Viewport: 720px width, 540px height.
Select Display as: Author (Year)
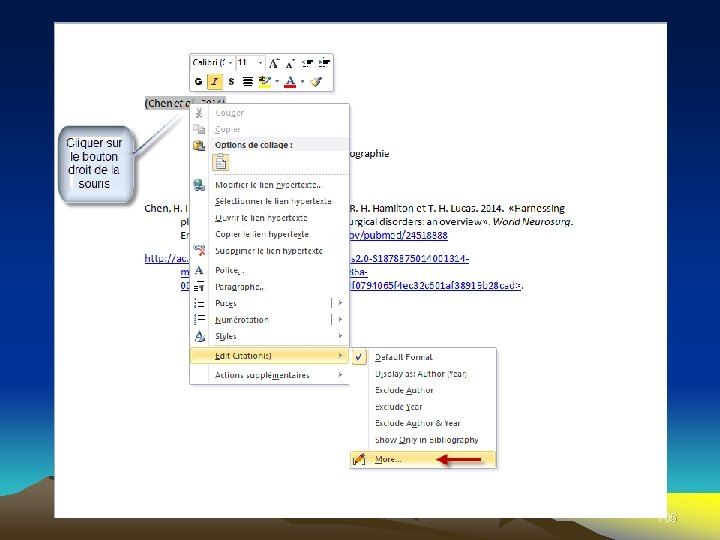pyautogui.click(x=421, y=374)
